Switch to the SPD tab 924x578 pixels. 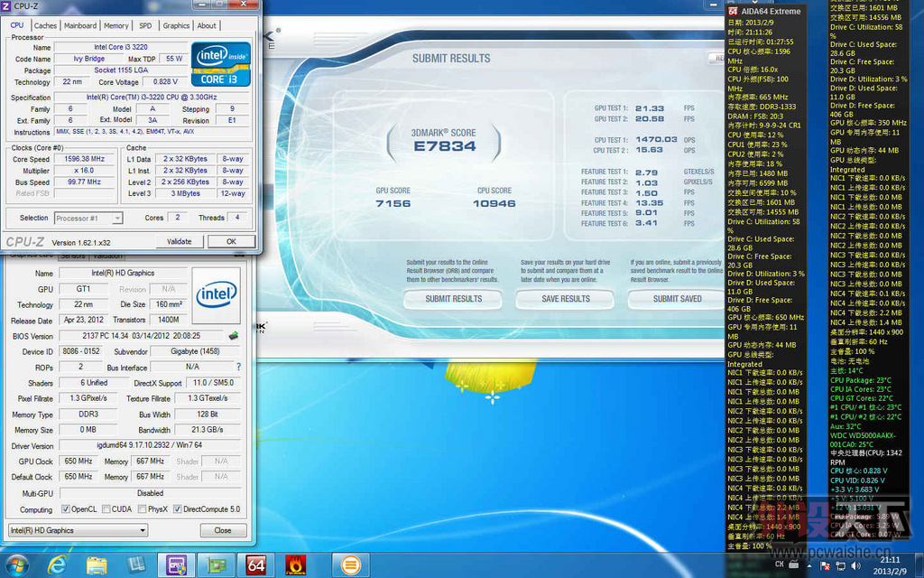pos(145,26)
